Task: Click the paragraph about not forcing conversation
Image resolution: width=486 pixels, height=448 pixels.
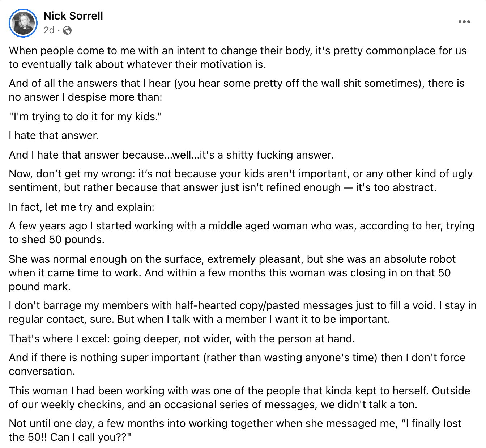Action: pyautogui.click(x=237, y=364)
